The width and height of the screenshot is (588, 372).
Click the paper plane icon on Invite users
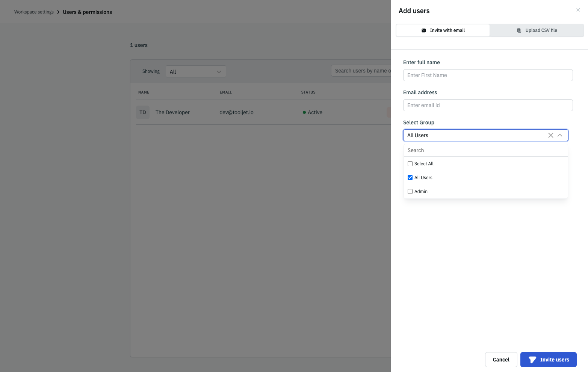point(532,360)
